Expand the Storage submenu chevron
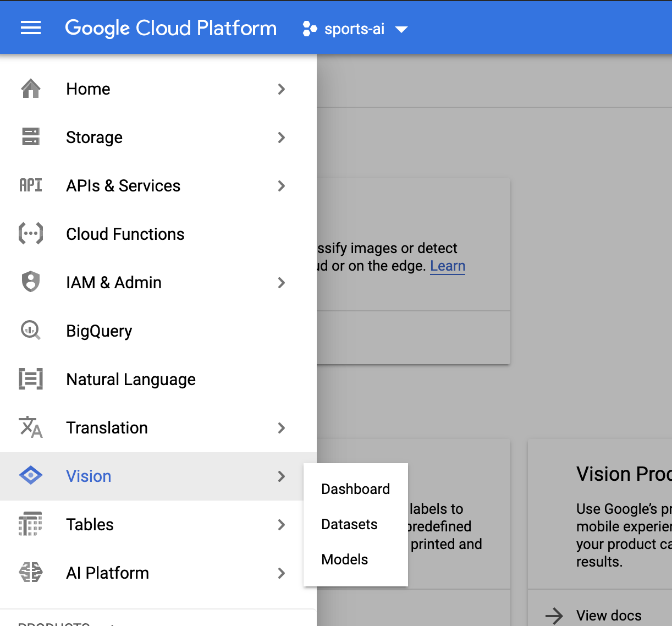Screen dimensions: 672x626 282,138
